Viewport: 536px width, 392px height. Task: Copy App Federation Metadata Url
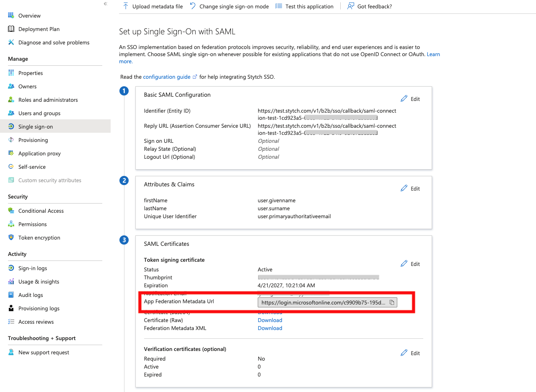[x=392, y=302]
